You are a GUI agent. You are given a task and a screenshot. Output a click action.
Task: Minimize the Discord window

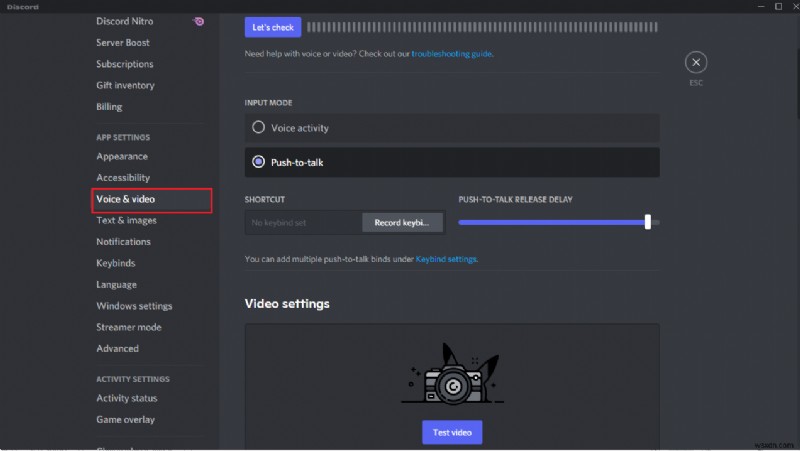point(761,6)
